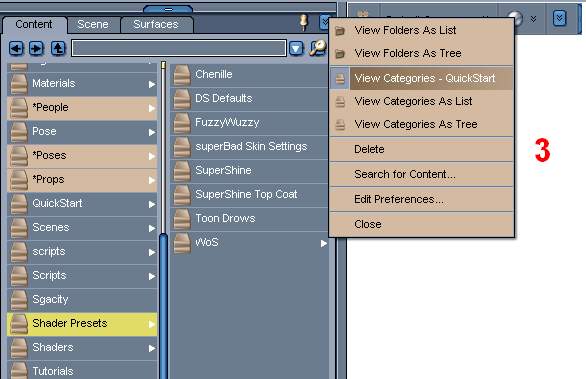
Task: Click the DS Defaults folder icon
Action: click(x=182, y=99)
